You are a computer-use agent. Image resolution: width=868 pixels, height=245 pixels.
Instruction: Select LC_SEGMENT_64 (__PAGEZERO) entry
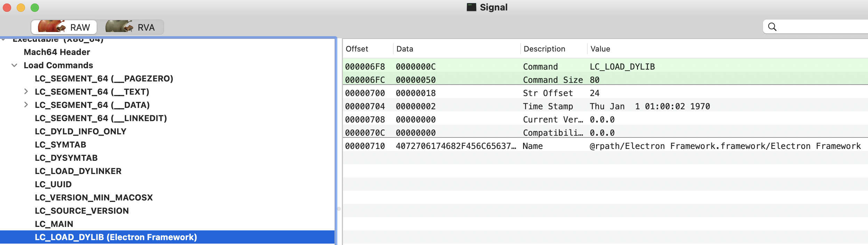[x=104, y=79]
